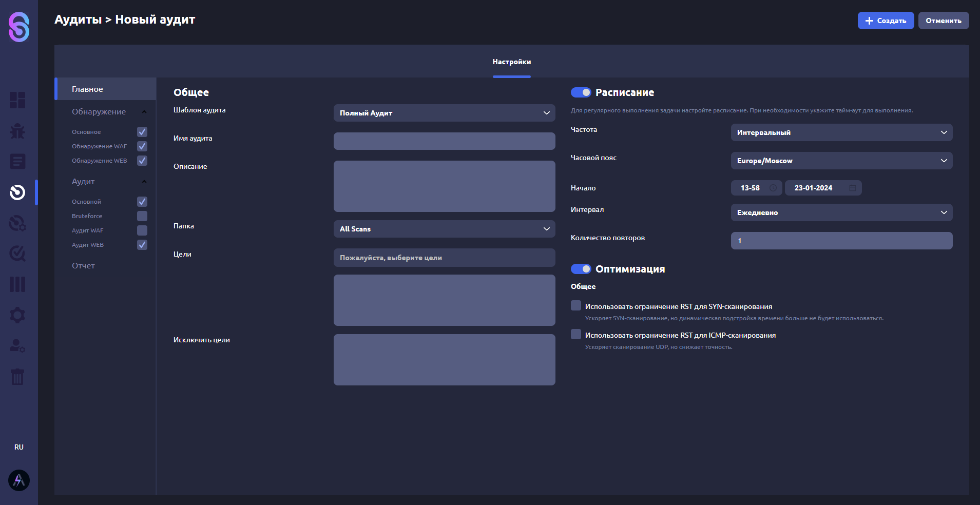Screen dimensions: 980x505
Task: Toggle the Расписание switch off
Action: point(581,92)
